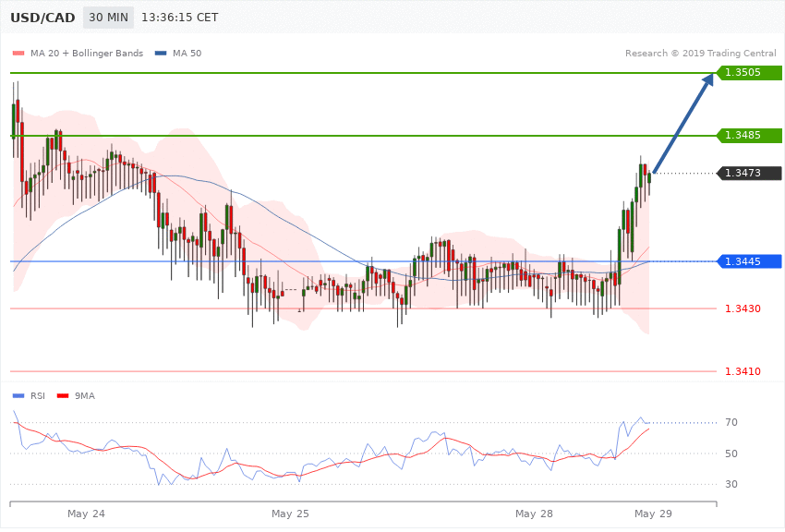
Task: Click the 1.3410 red support label
Action: tap(743, 371)
